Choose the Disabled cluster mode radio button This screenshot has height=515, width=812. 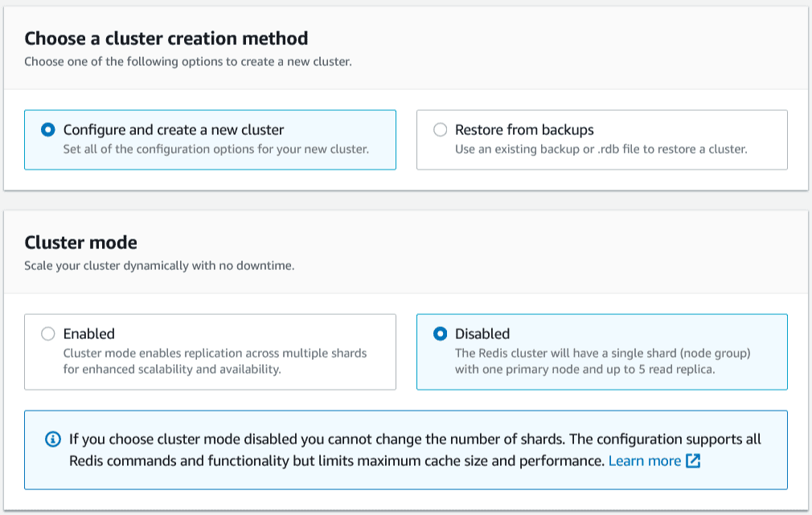tap(440, 333)
